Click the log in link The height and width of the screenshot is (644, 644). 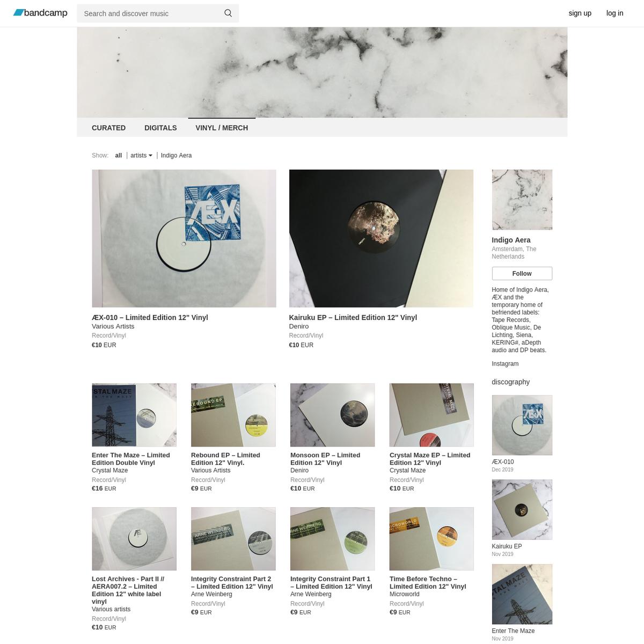(x=614, y=13)
